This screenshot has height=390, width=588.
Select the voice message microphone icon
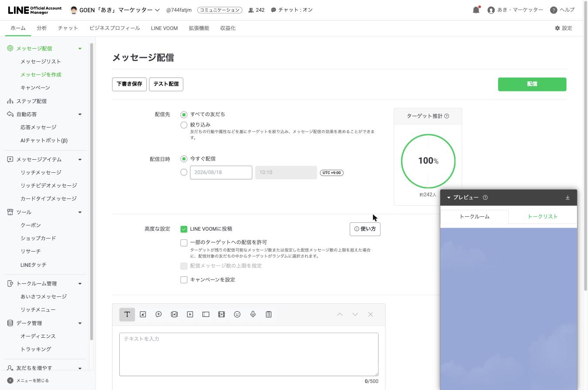253,314
